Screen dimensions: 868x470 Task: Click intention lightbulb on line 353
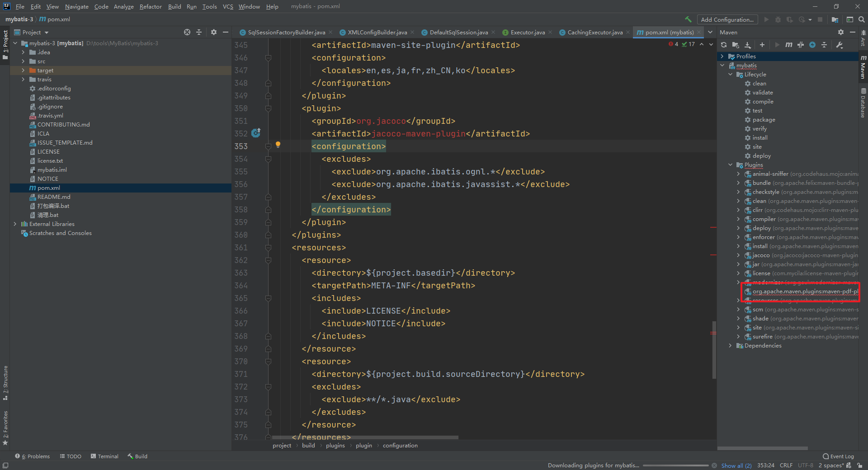(x=278, y=145)
